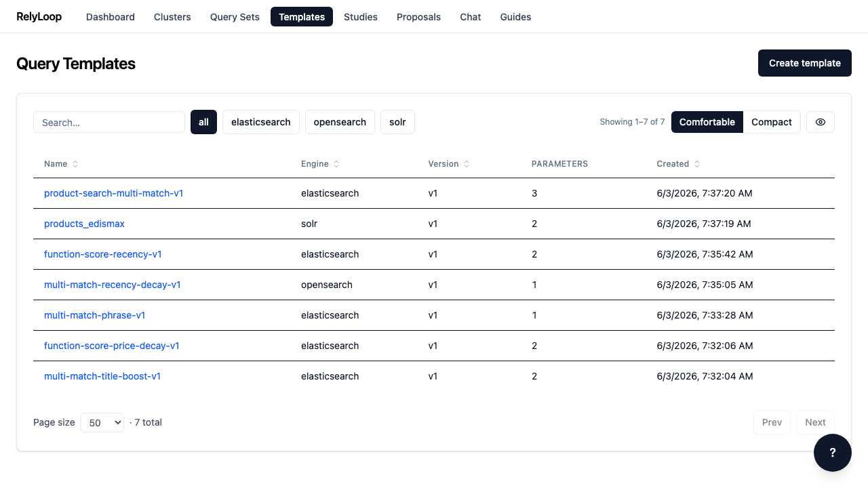Click 'Showing 1–7 of 7' text
The image size is (868, 488).
coord(632,122)
